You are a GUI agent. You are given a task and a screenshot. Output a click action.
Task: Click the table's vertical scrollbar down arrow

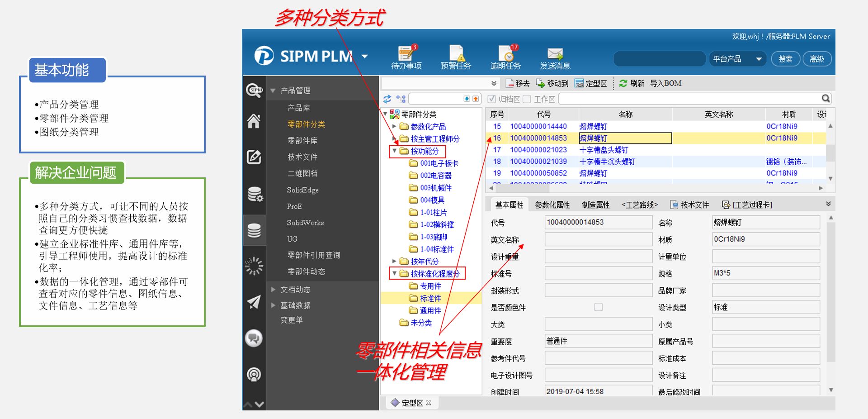tap(830, 178)
